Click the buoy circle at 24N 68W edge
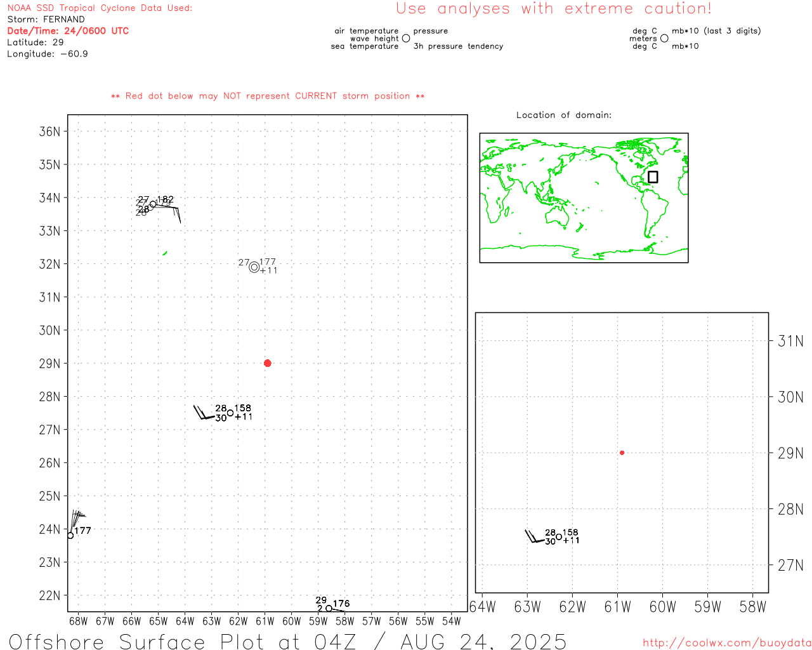Screen dimensions: 812x650 70,535
